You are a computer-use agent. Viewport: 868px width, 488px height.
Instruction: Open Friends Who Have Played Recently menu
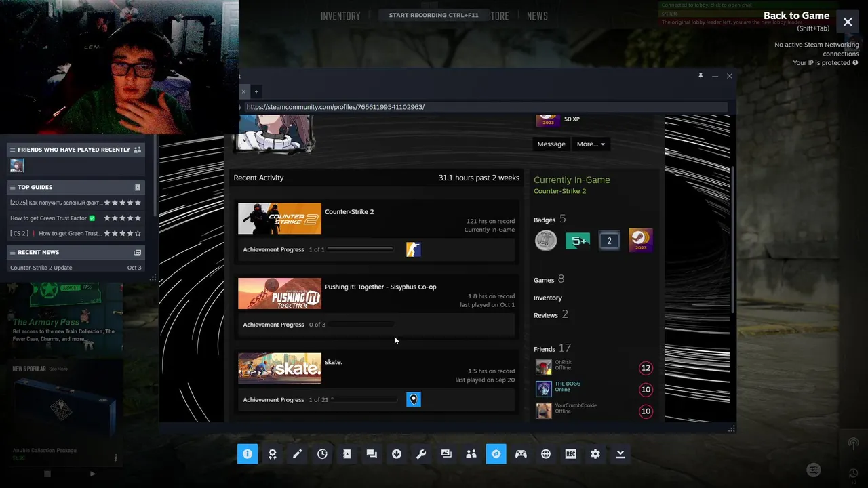click(x=12, y=150)
